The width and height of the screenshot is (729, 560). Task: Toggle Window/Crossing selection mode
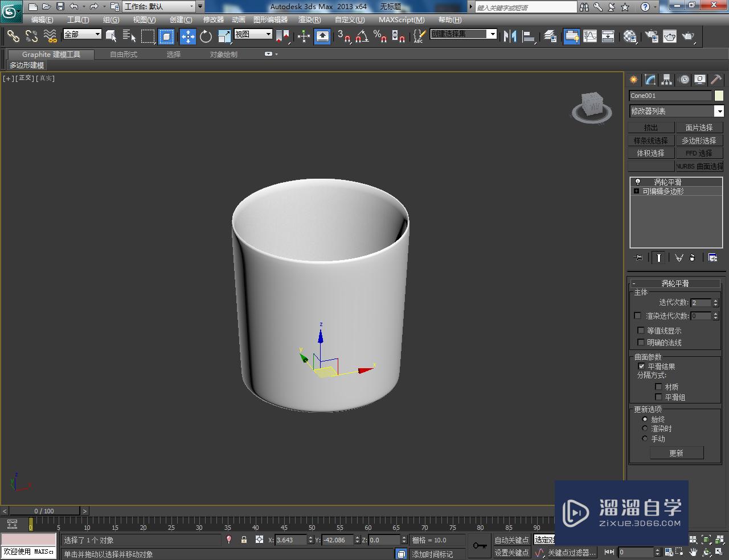click(166, 36)
